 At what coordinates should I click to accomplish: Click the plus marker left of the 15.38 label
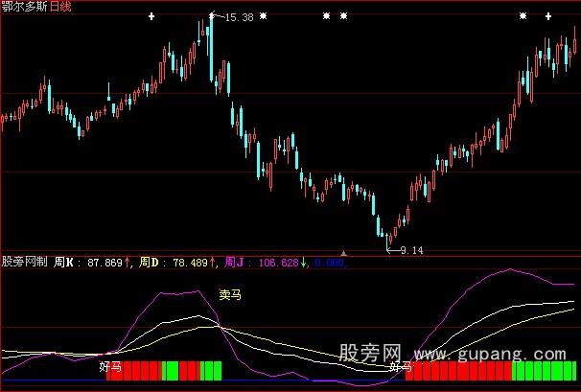pos(151,16)
